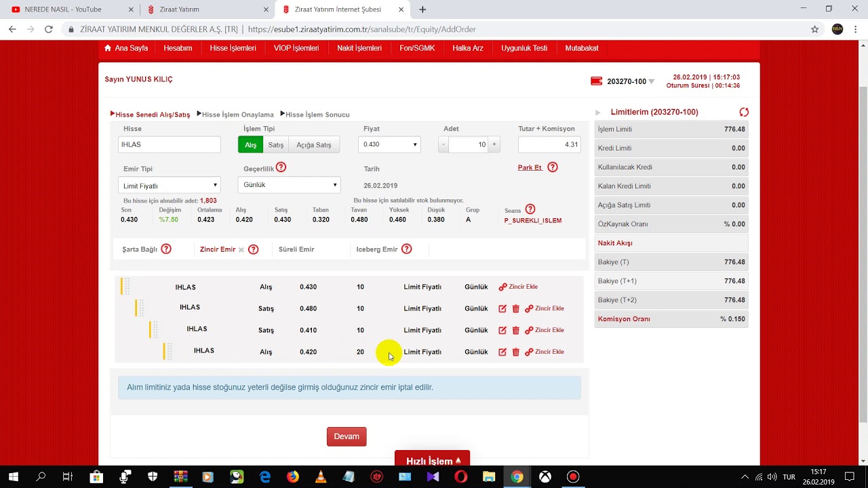Click the Tutar + Komisyon field
The height and width of the screenshot is (488, 868).
549,144
